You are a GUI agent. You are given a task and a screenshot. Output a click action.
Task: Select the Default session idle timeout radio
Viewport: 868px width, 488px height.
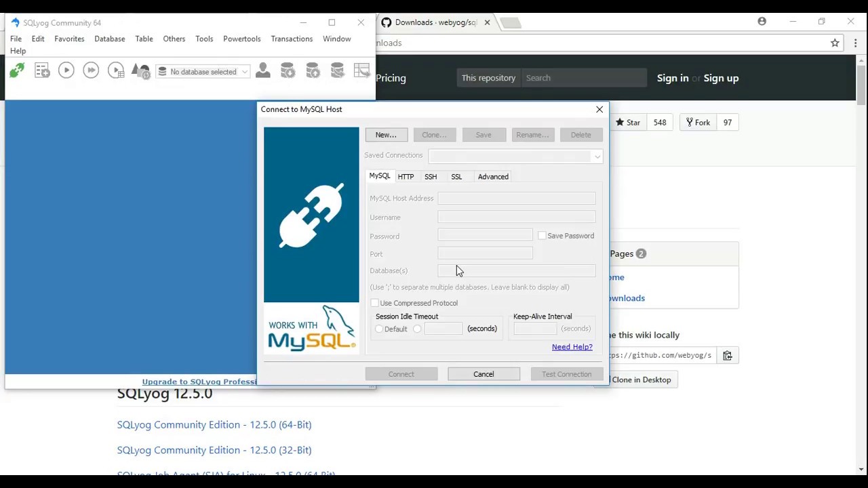379,329
